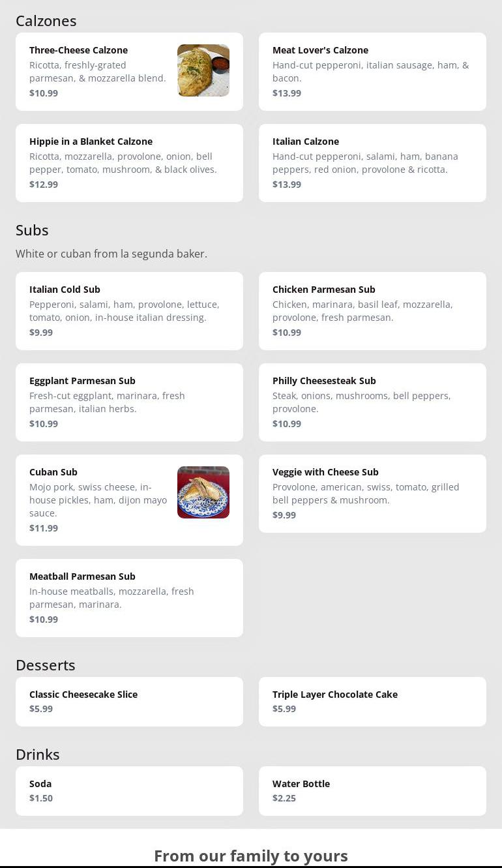
Task: Choose the Triple Layer Chocolate Cake
Action: [372, 702]
